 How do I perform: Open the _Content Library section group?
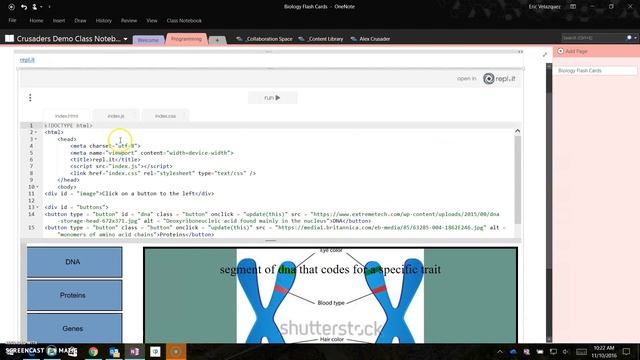click(x=325, y=39)
